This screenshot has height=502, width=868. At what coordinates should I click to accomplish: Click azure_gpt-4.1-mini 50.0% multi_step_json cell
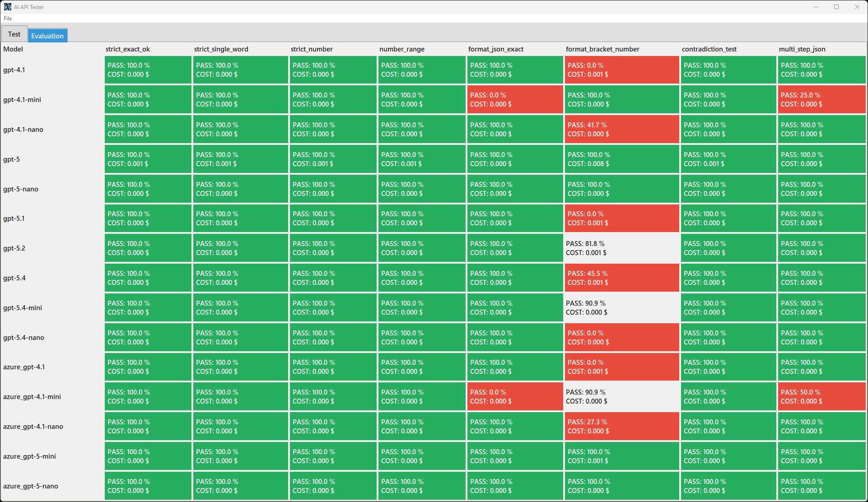pyautogui.click(x=821, y=397)
